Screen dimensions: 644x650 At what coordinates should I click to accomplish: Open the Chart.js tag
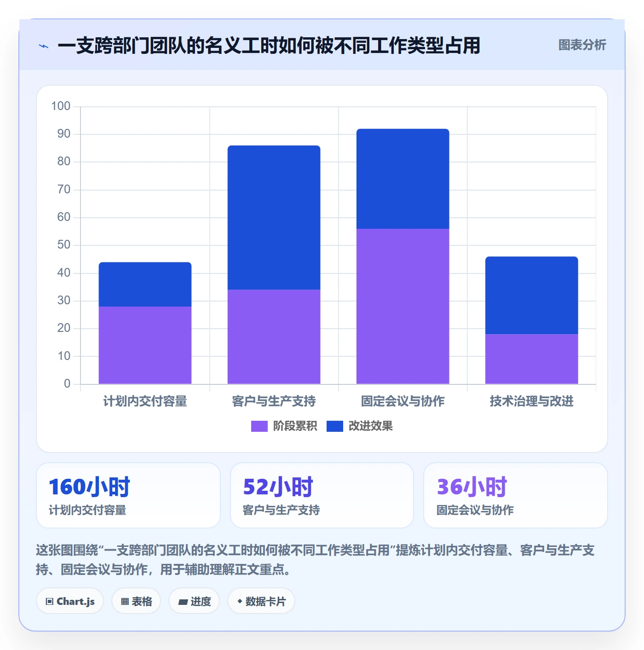pos(70,601)
